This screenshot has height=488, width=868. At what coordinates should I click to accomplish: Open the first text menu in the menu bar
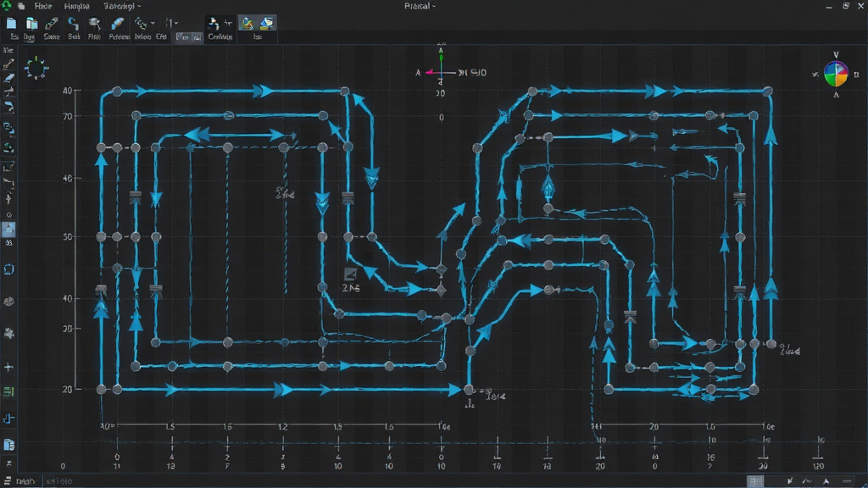click(43, 6)
